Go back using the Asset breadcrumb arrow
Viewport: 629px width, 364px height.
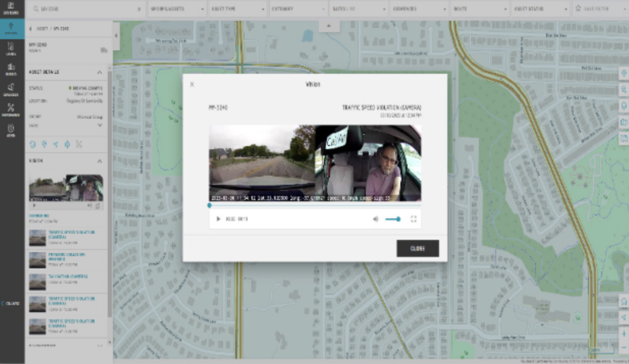point(31,29)
